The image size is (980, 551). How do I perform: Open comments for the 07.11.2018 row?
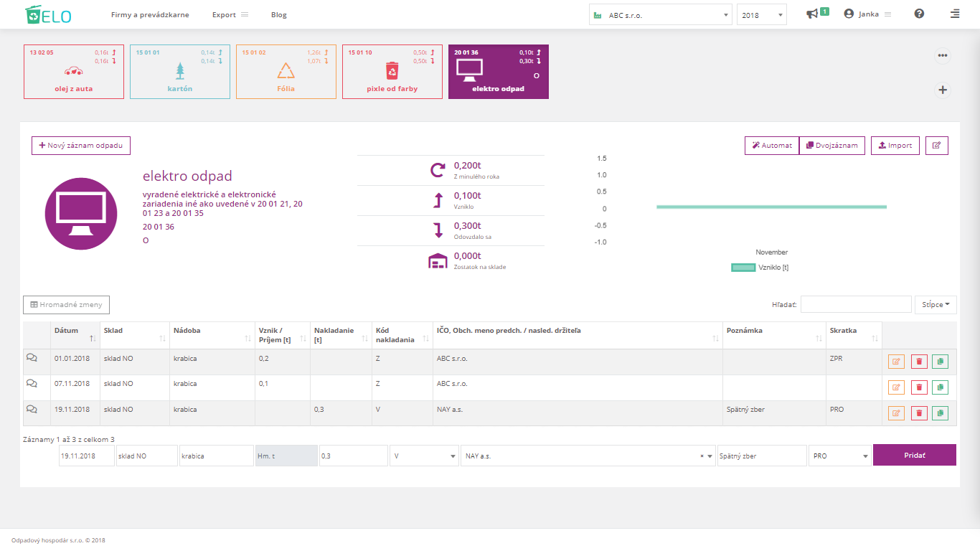coord(32,383)
